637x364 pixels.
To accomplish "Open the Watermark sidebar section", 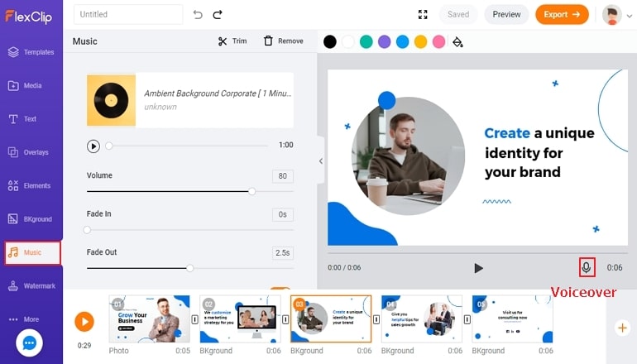I will [x=31, y=286].
